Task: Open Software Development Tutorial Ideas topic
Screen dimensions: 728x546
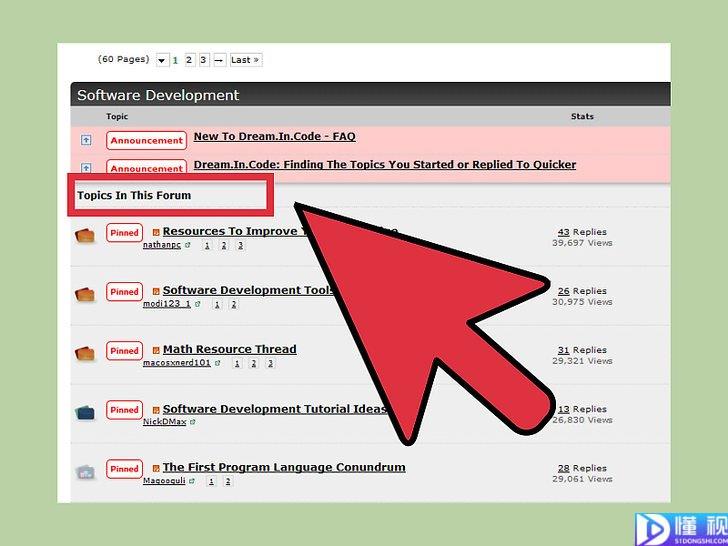Action: click(275, 409)
